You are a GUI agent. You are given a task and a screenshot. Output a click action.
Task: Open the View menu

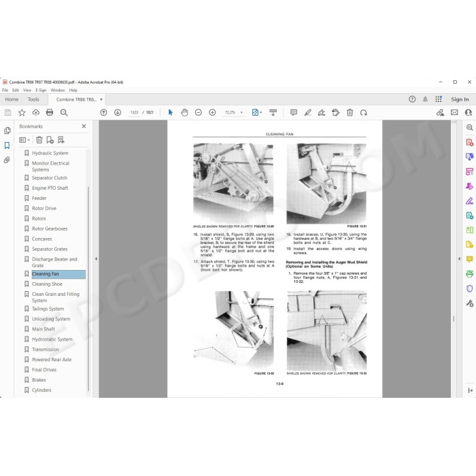tap(27, 90)
